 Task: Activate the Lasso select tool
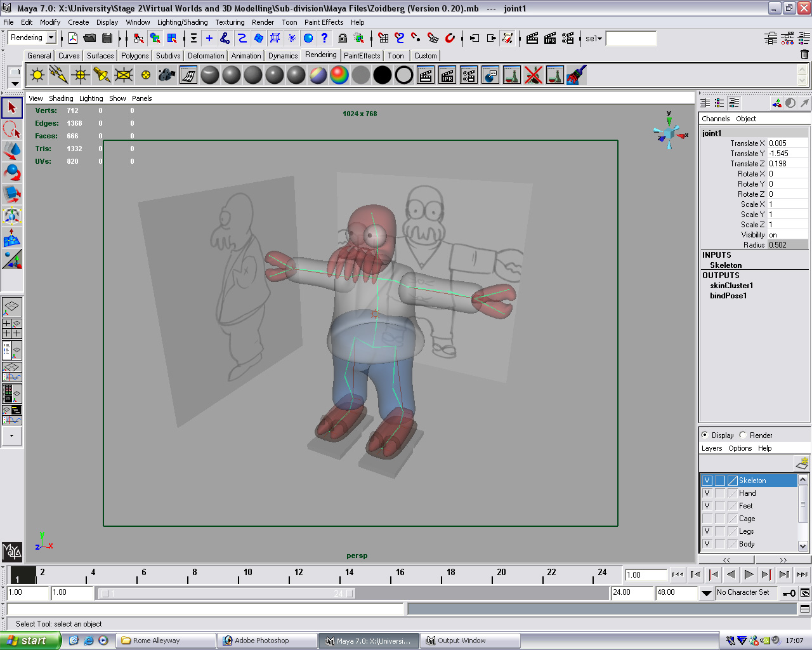pos(11,129)
